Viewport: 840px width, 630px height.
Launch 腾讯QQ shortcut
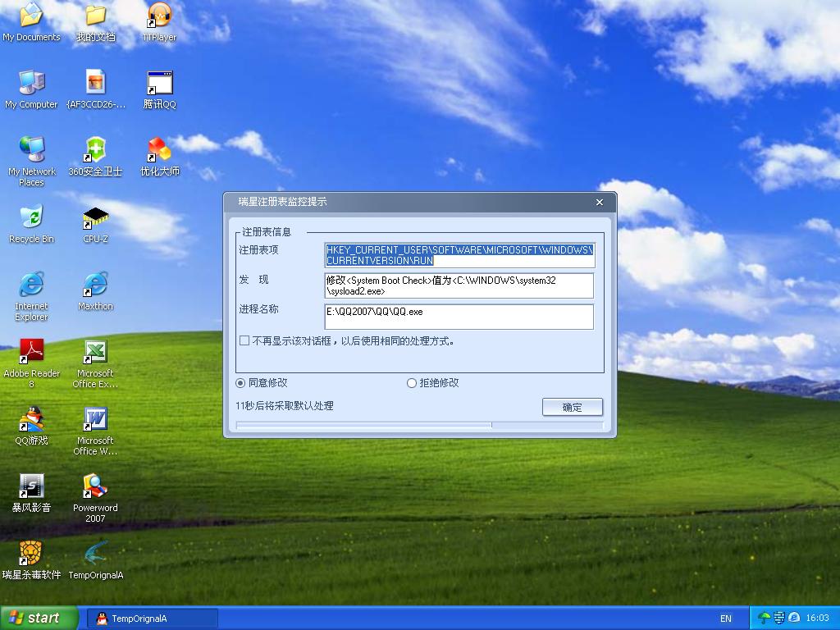[x=159, y=89]
